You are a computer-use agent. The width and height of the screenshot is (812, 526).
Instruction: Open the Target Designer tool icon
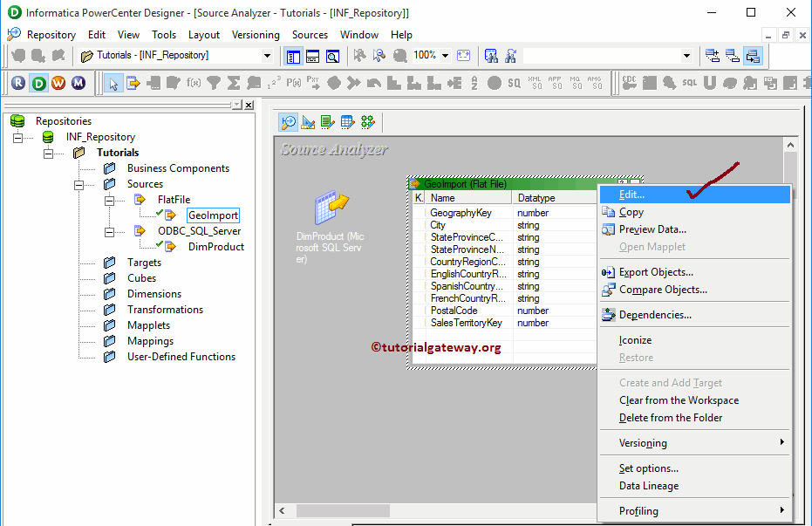(308, 122)
